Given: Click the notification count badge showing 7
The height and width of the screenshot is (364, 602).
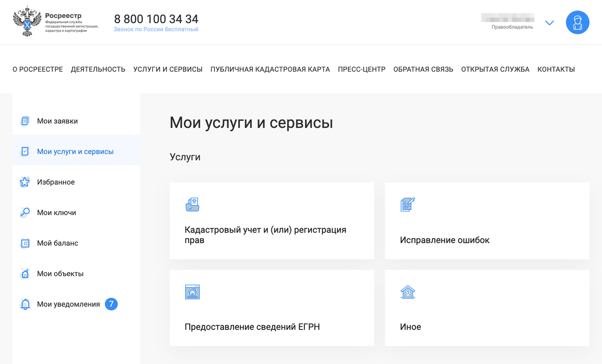Looking at the screenshot, I should point(111,304).
